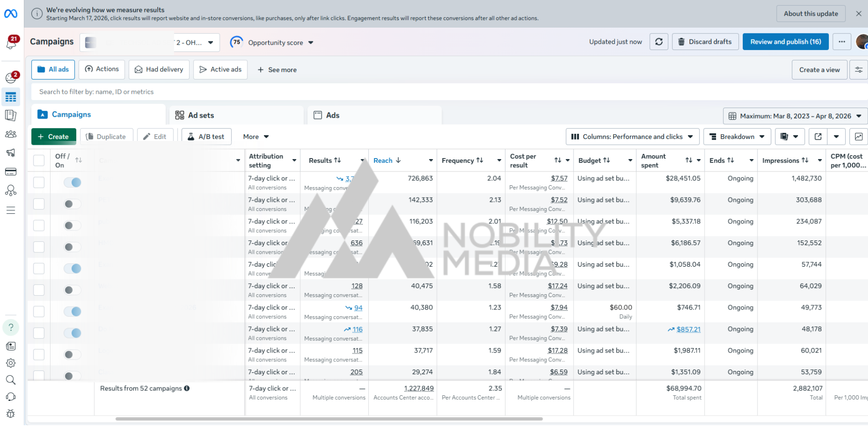
Task: Click the info icon on results summary
Action: (187, 388)
